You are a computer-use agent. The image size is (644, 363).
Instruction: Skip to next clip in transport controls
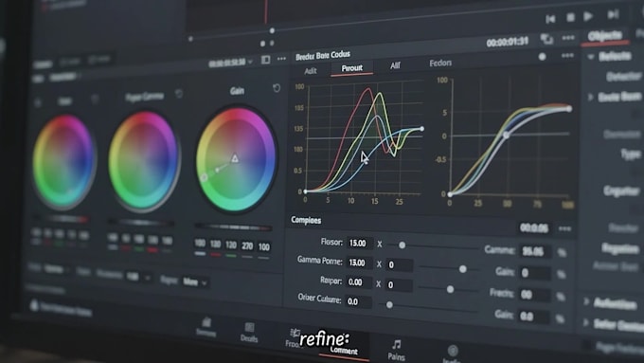[614, 15]
